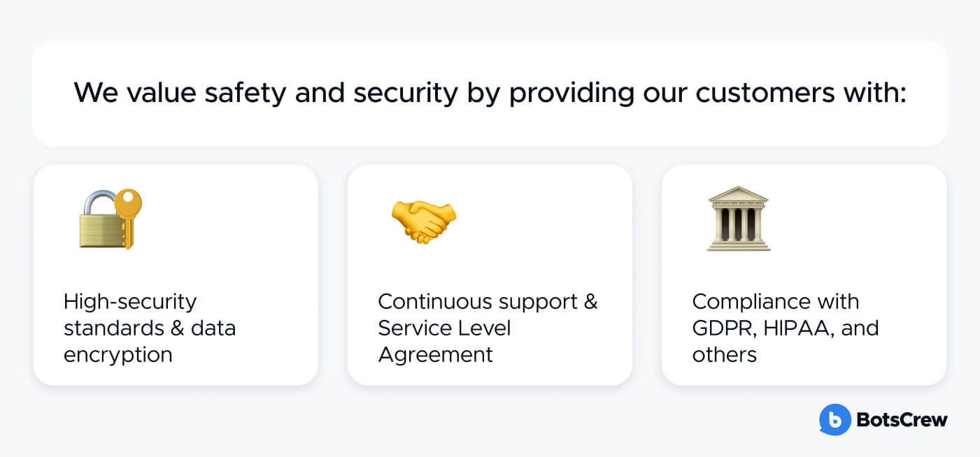This screenshot has height=457, width=980.
Task: Click the word "encryption" in first card
Action: (x=118, y=355)
